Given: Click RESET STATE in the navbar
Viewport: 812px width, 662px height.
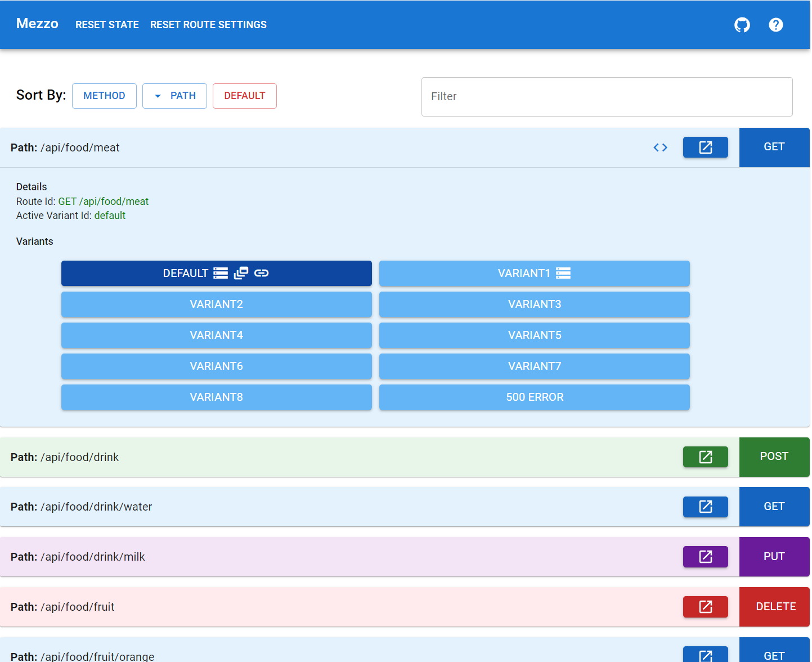Looking at the screenshot, I should (x=107, y=25).
